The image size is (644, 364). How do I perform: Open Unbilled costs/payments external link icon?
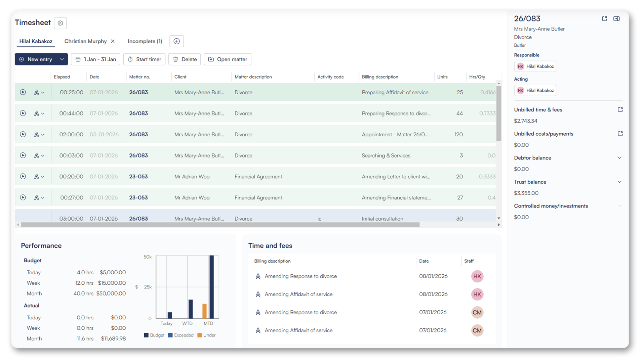click(620, 134)
